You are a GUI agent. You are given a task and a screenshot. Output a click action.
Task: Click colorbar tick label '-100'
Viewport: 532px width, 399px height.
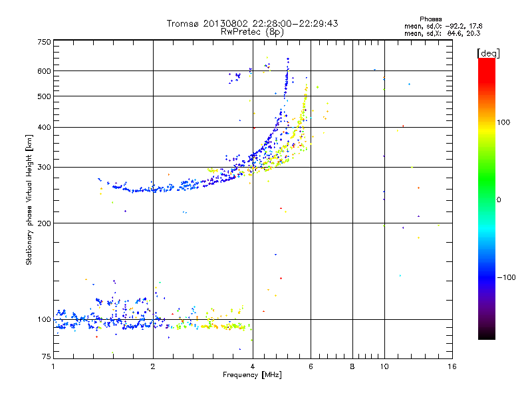[x=506, y=277]
